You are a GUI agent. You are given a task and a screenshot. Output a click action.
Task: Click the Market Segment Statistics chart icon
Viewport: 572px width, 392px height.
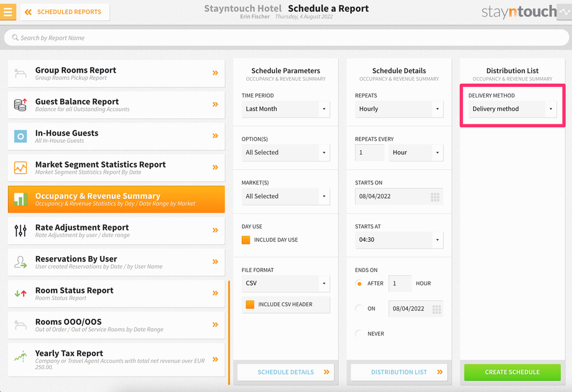(x=21, y=168)
